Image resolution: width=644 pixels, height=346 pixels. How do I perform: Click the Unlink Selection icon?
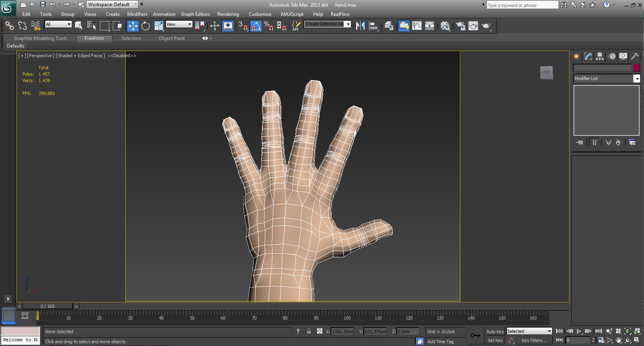point(22,26)
